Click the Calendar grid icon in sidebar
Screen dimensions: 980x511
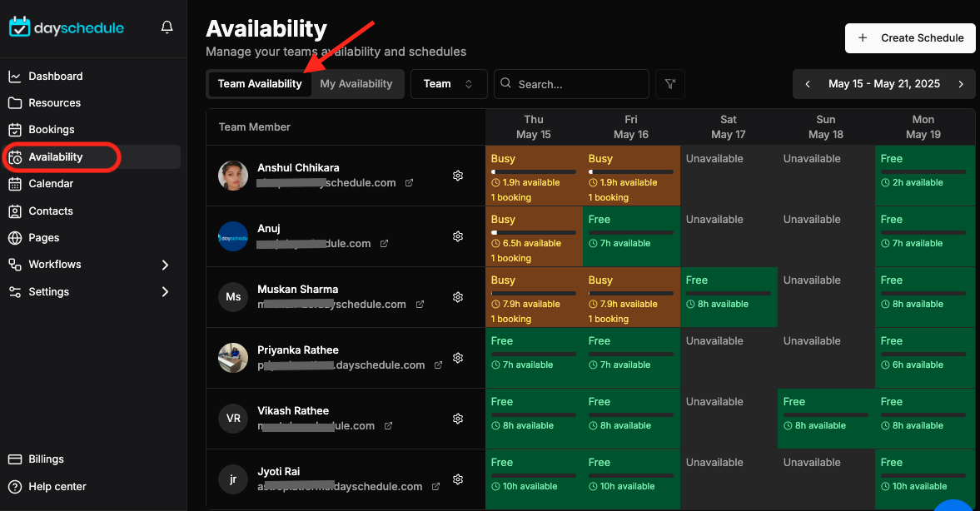15,184
